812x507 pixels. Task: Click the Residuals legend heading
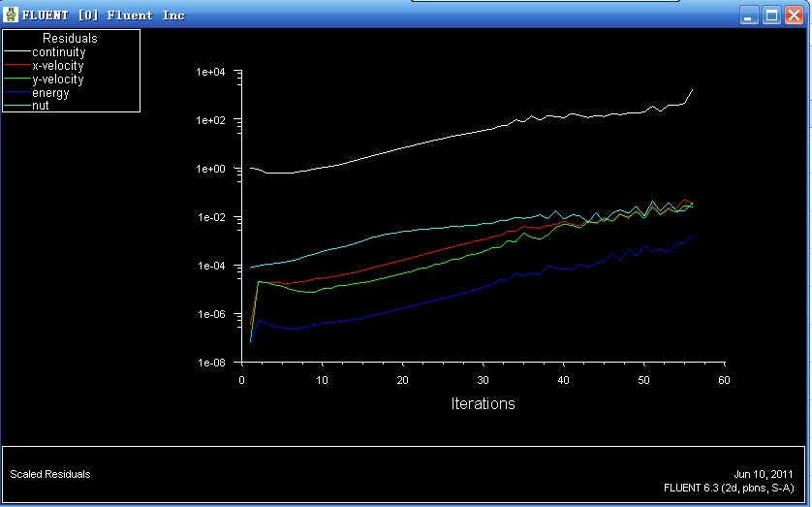70,39
